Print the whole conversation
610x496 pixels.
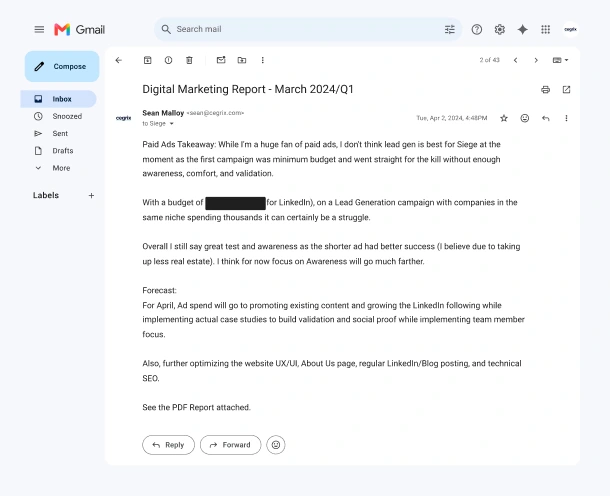pyautogui.click(x=545, y=90)
